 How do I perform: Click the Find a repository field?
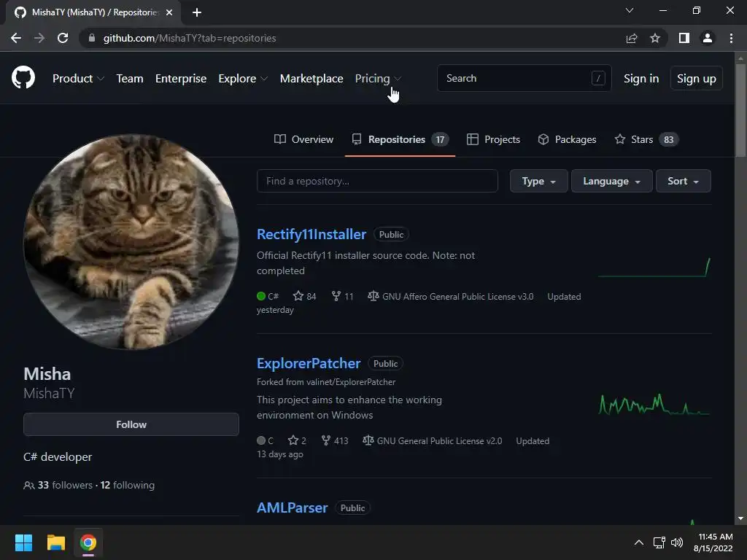click(x=377, y=181)
